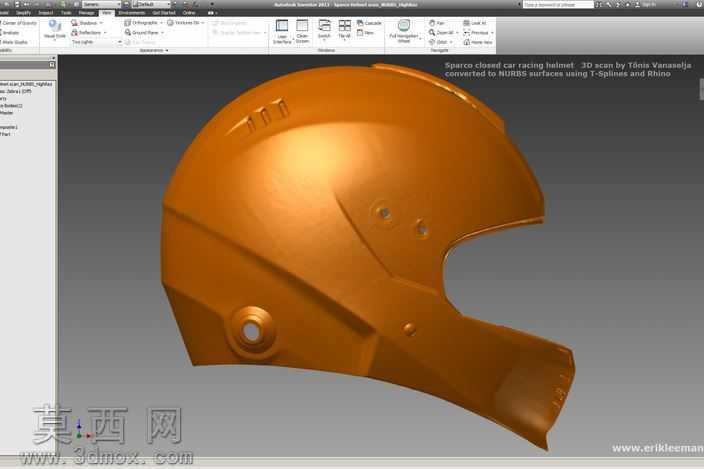The height and width of the screenshot is (469, 704).
Task: Expand the Reflections dropdown arrow
Action: pyautogui.click(x=105, y=33)
